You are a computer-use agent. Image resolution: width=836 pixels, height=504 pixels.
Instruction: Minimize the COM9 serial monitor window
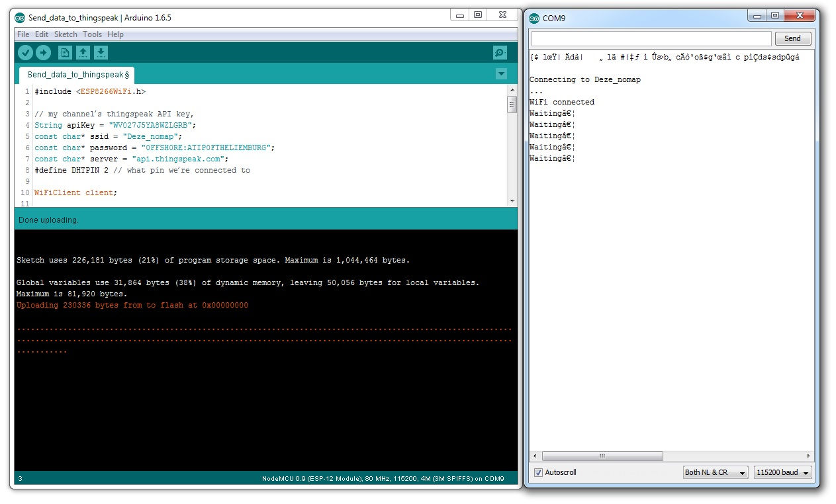[757, 15]
